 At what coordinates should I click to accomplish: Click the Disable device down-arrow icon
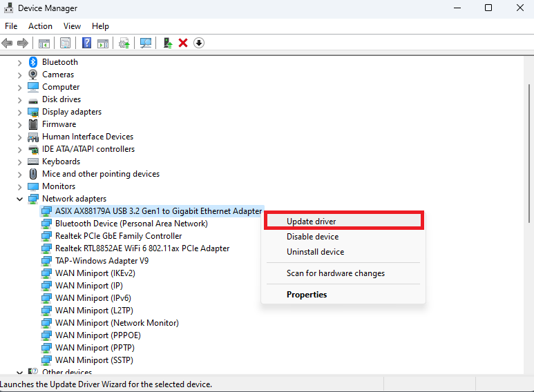pyautogui.click(x=199, y=43)
